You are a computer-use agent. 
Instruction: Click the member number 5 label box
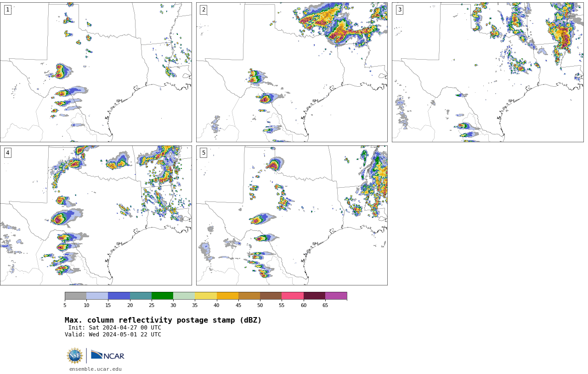click(x=204, y=153)
